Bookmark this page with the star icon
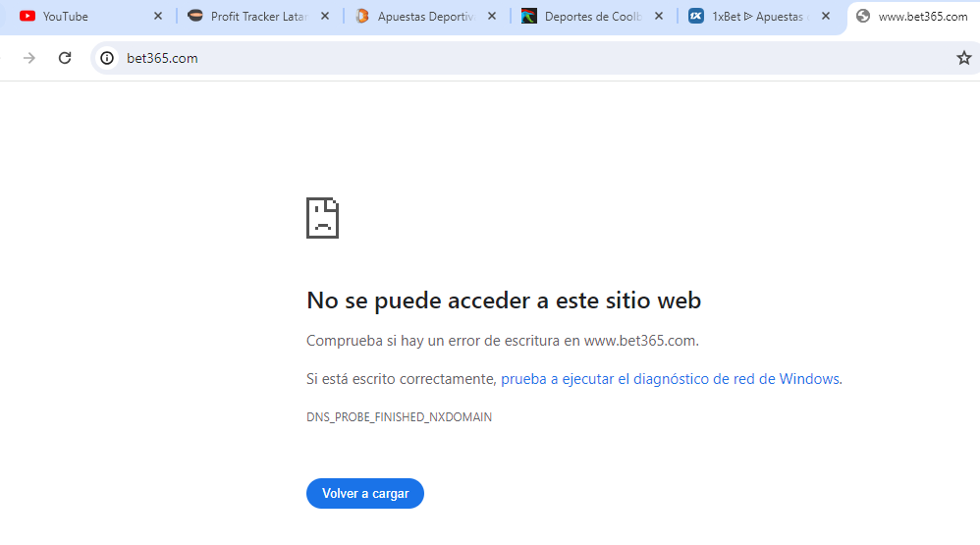The height and width of the screenshot is (545, 980). coord(963,58)
